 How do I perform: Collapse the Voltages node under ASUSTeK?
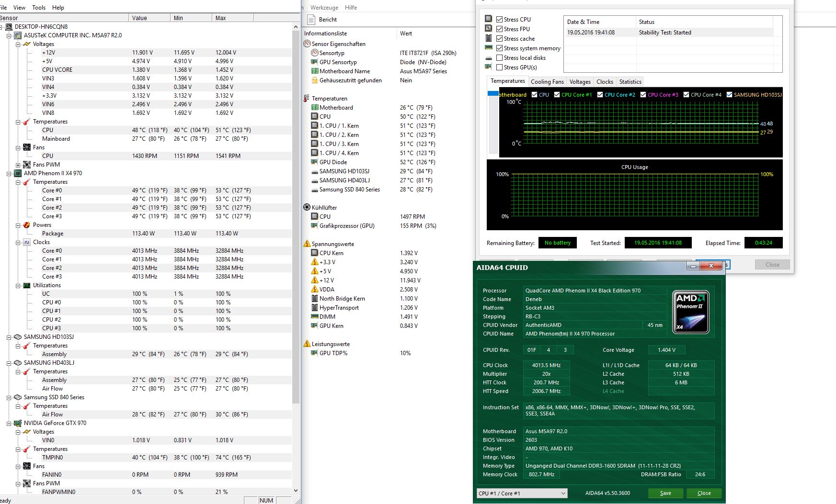click(x=18, y=44)
